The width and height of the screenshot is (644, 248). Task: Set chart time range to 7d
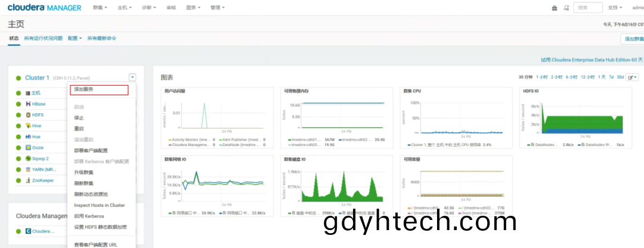pyautogui.click(x=611, y=77)
